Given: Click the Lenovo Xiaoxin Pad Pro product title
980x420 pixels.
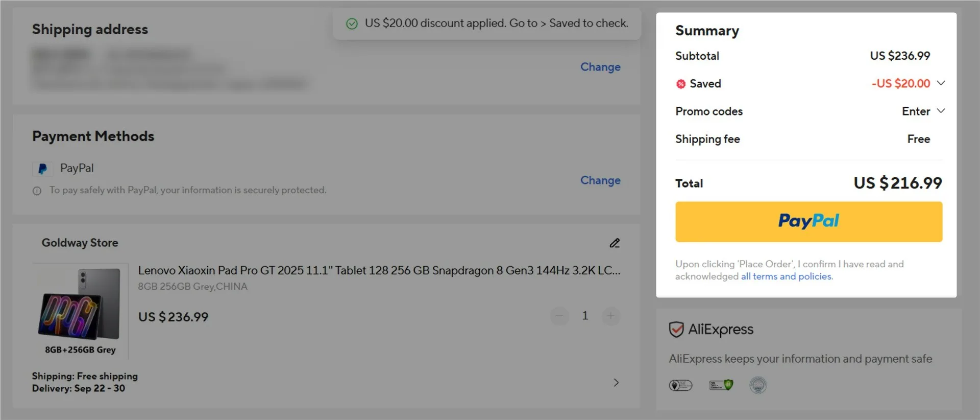Looking at the screenshot, I should pos(379,270).
